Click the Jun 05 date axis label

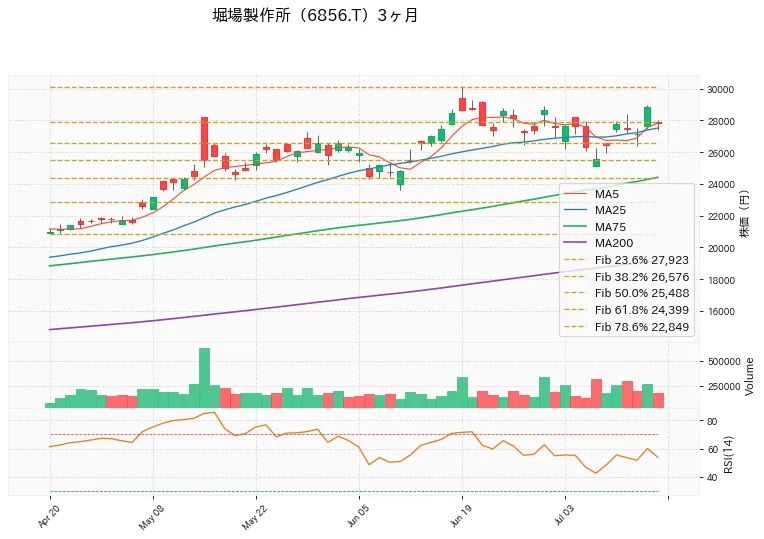coord(358,517)
